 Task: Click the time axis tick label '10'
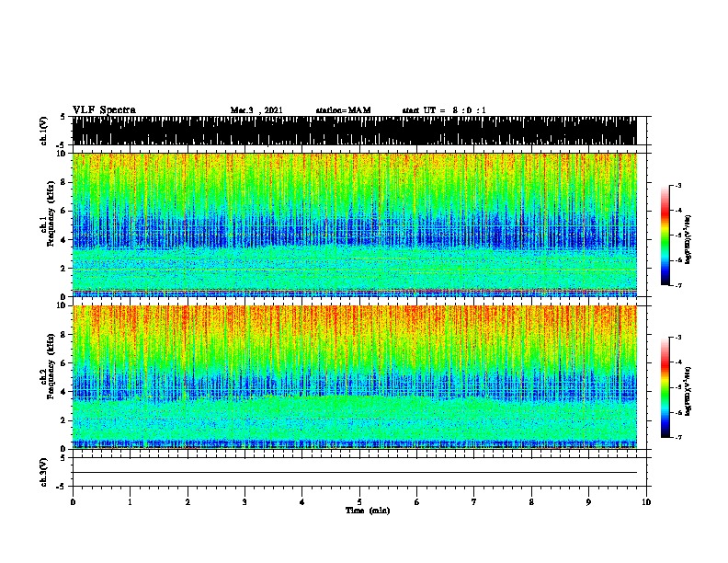click(646, 501)
